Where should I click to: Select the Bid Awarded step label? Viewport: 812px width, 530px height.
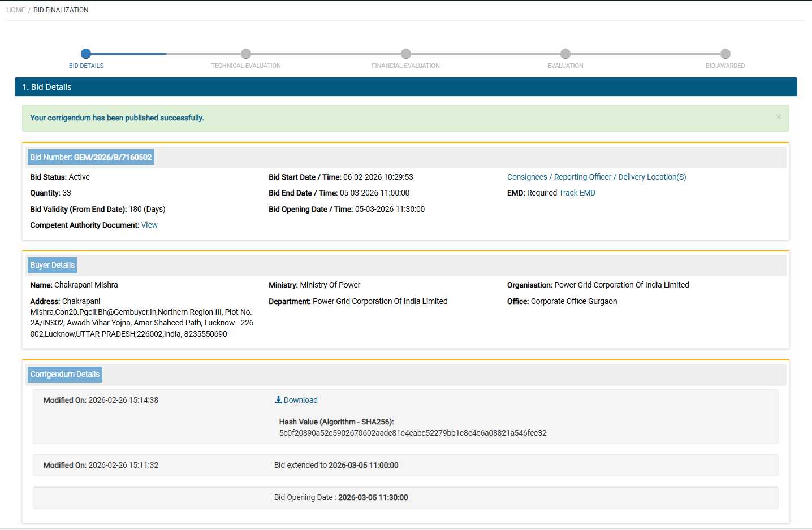pos(725,66)
